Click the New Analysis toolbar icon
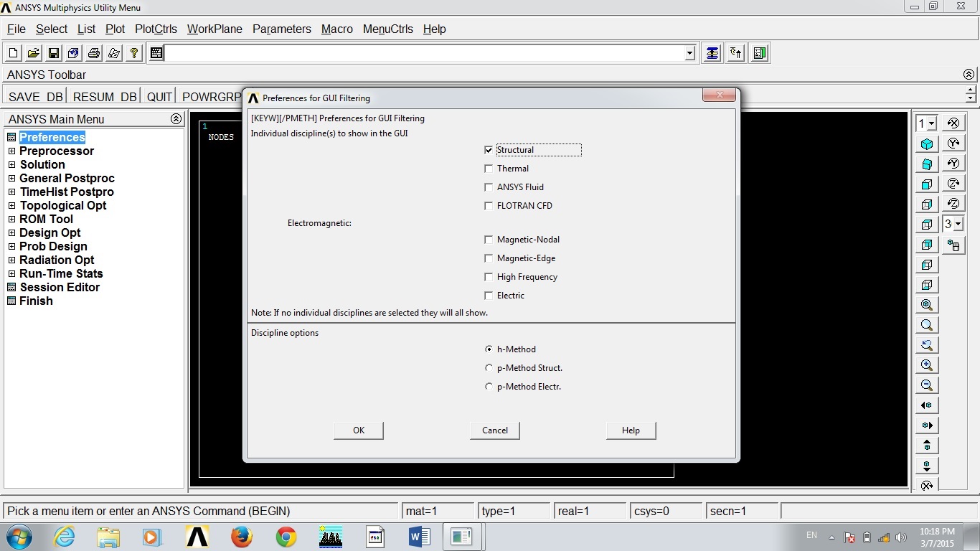Screen dimensions: 980x551 click(x=13, y=53)
